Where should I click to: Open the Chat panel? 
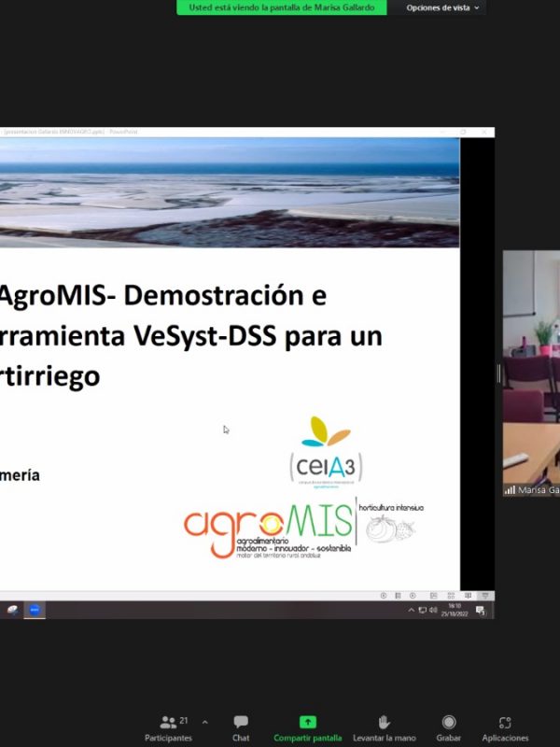(x=241, y=727)
